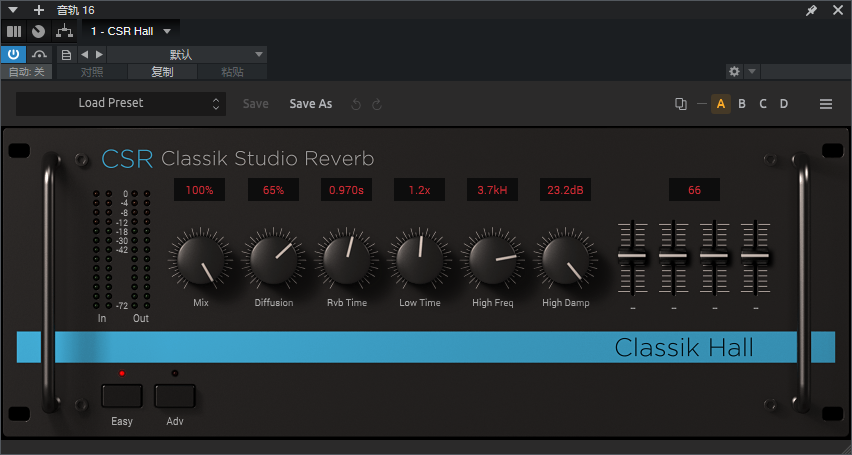Pin the plugin window
The image size is (852, 455).
tap(811, 10)
